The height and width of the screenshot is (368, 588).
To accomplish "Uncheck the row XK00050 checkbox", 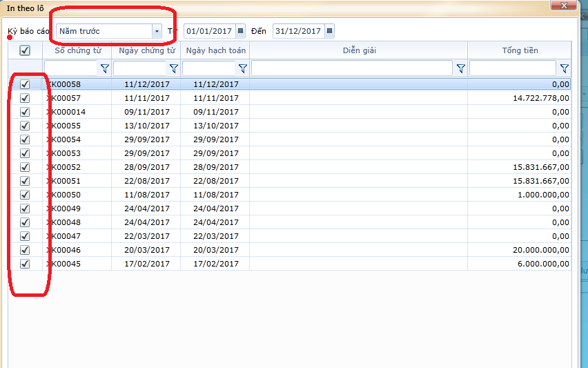I will pos(25,195).
